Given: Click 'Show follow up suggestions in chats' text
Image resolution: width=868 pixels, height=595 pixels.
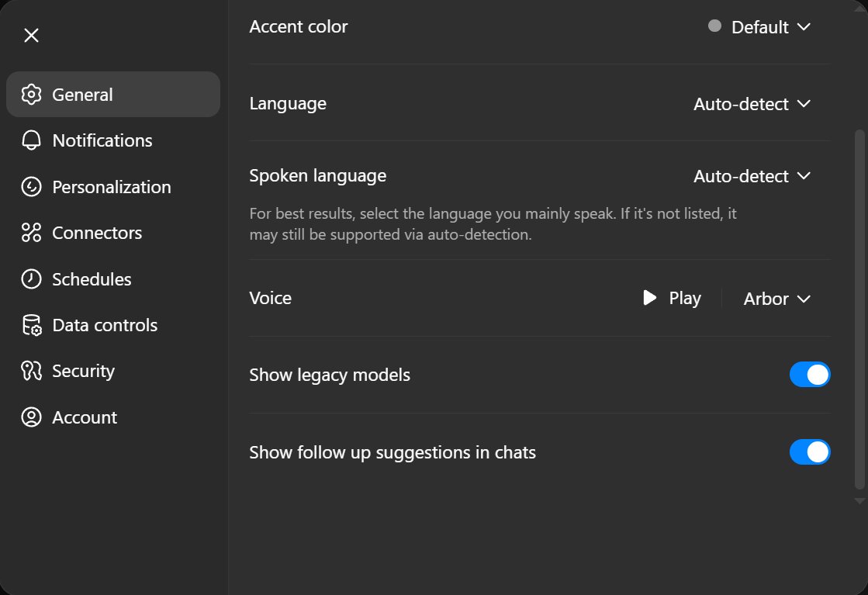Looking at the screenshot, I should pyautogui.click(x=393, y=453).
